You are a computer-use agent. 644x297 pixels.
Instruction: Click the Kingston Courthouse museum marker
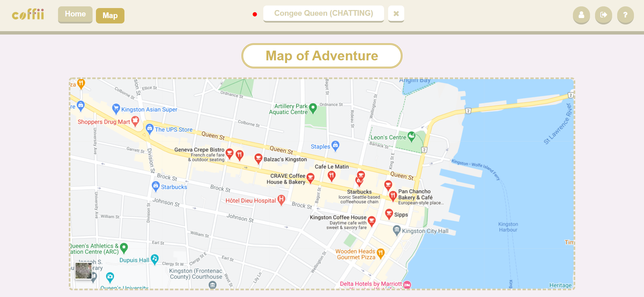212,285
